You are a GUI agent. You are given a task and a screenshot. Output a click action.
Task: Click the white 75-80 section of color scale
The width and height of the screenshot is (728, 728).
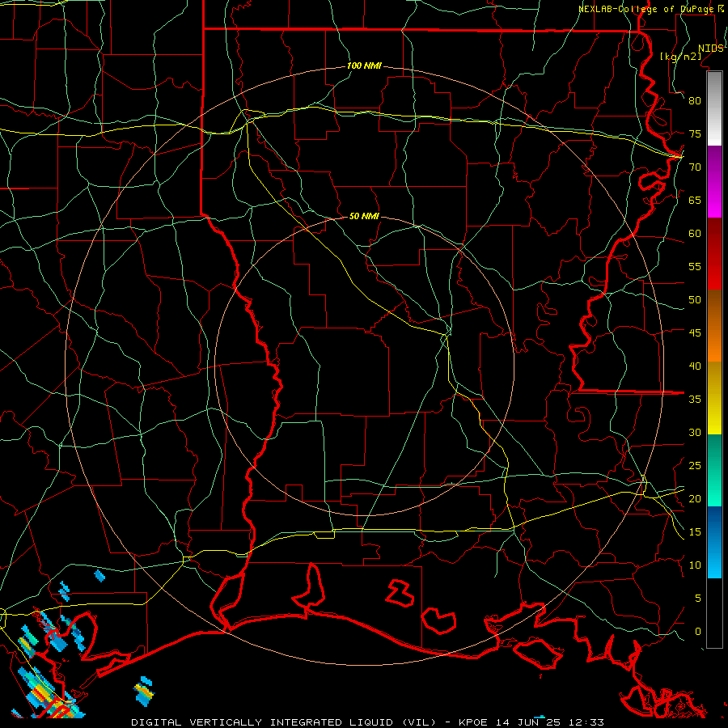pos(714,108)
